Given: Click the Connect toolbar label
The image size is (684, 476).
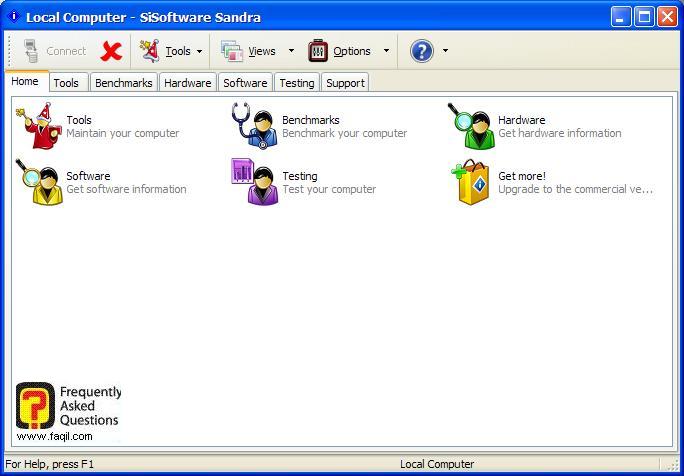Looking at the screenshot, I should tap(66, 51).
